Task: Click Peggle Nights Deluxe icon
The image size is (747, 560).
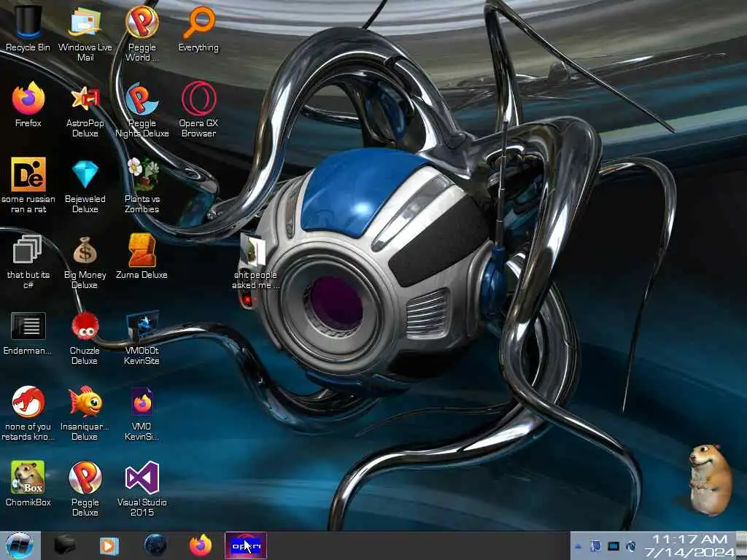Action: point(142,109)
